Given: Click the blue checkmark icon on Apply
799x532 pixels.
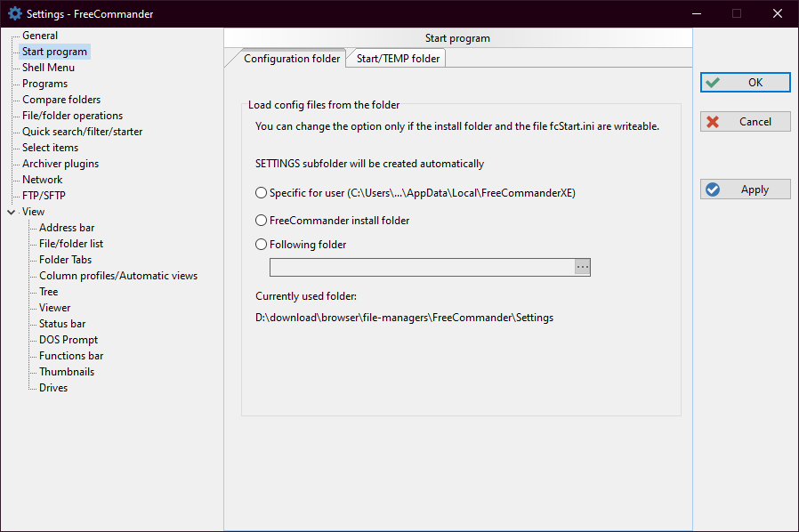Looking at the screenshot, I should (712, 189).
